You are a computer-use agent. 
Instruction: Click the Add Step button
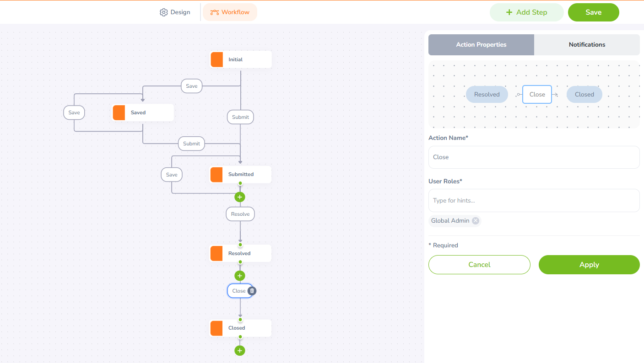[526, 12]
